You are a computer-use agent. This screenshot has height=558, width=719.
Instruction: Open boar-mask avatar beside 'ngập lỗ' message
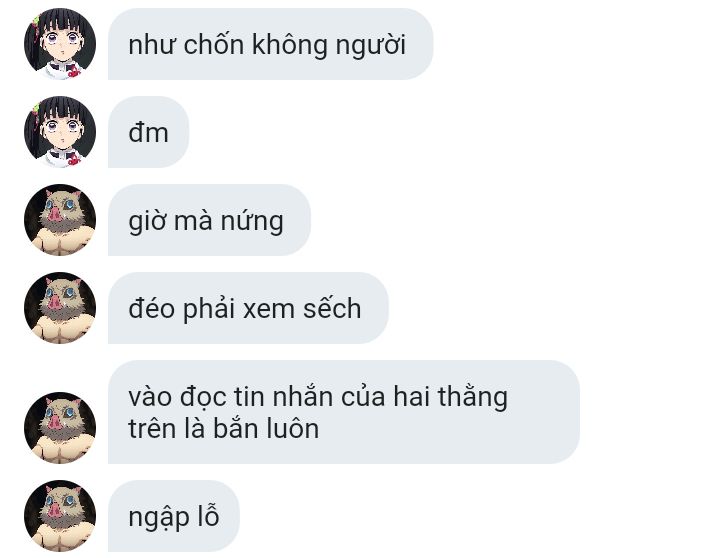(x=60, y=516)
